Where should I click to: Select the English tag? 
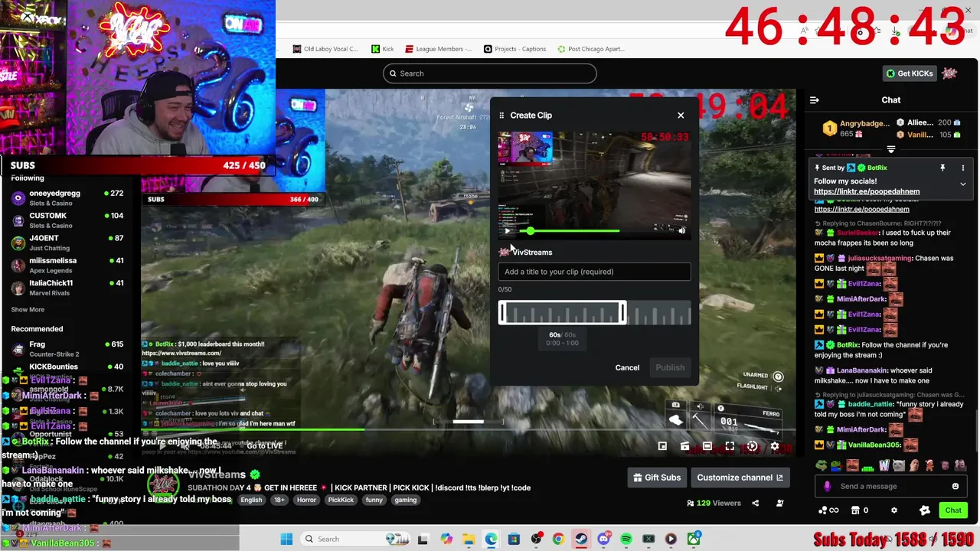[251, 500]
